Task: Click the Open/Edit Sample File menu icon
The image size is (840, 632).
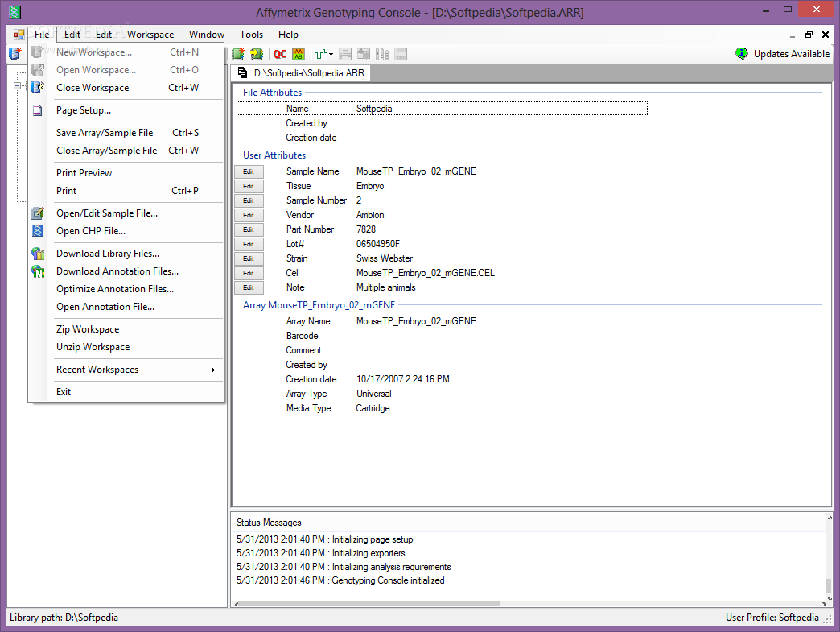Action: 38,213
